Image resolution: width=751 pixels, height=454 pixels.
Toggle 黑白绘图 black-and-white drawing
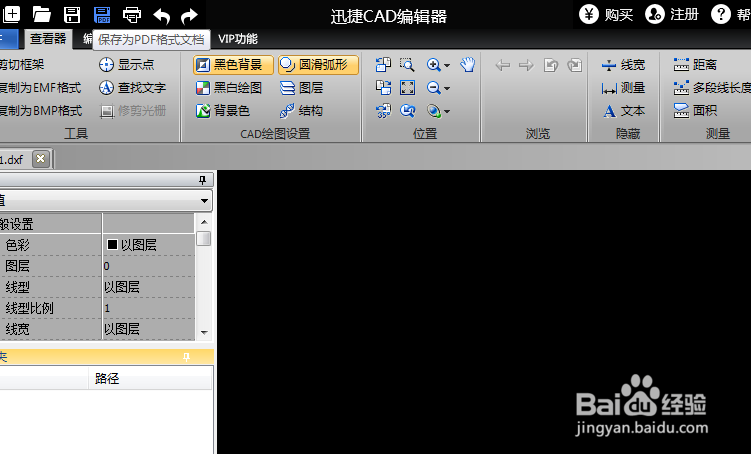(229, 88)
